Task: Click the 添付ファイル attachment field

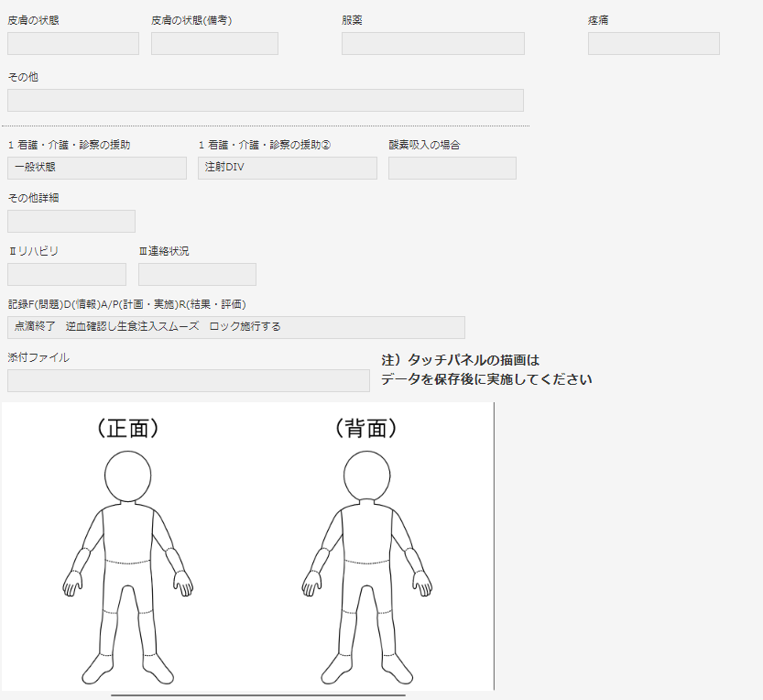Action: [x=188, y=380]
